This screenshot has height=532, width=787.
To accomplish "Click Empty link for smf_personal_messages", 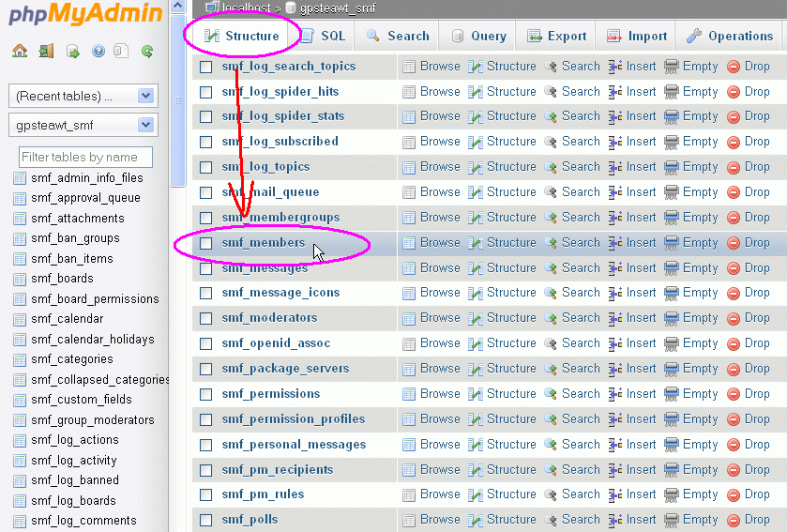I will (x=700, y=445).
